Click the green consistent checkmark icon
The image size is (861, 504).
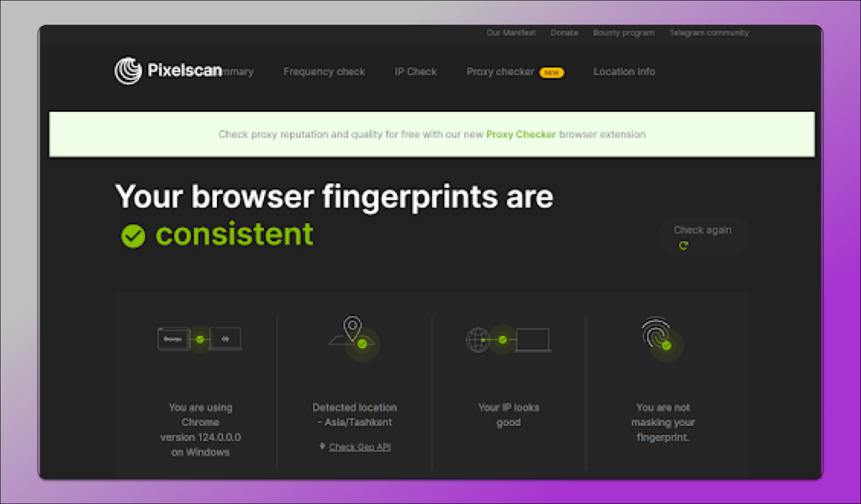(x=134, y=236)
